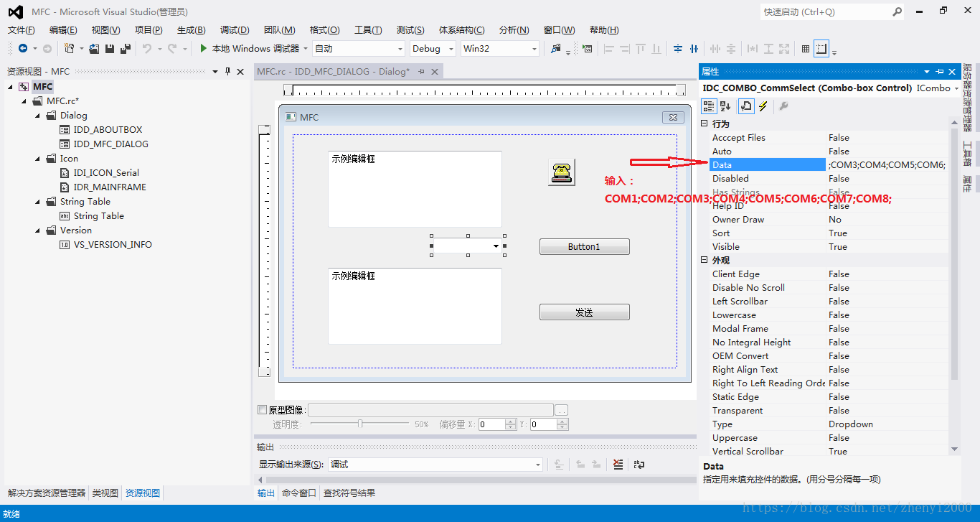Click the 发送 button in the dialog

[x=584, y=312]
